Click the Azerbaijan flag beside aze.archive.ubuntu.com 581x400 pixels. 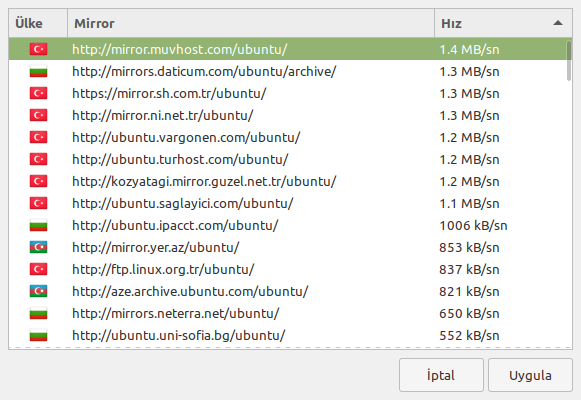[x=39, y=291]
